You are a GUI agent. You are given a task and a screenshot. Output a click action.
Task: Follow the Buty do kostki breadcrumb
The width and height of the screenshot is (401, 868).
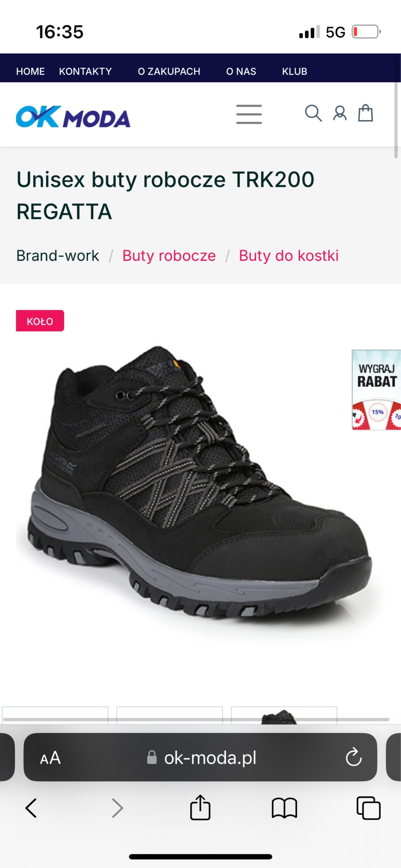point(289,256)
